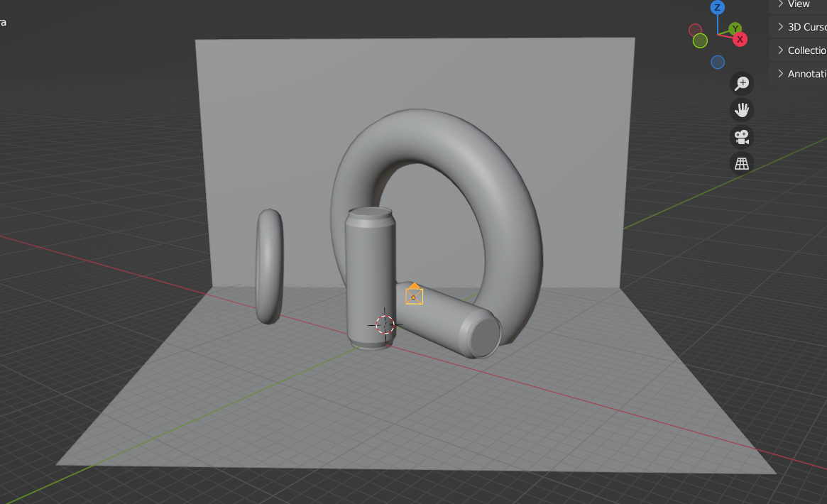This screenshot has width=827, height=504.
Task: Click the hand pan view icon
Action: pyautogui.click(x=742, y=109)
